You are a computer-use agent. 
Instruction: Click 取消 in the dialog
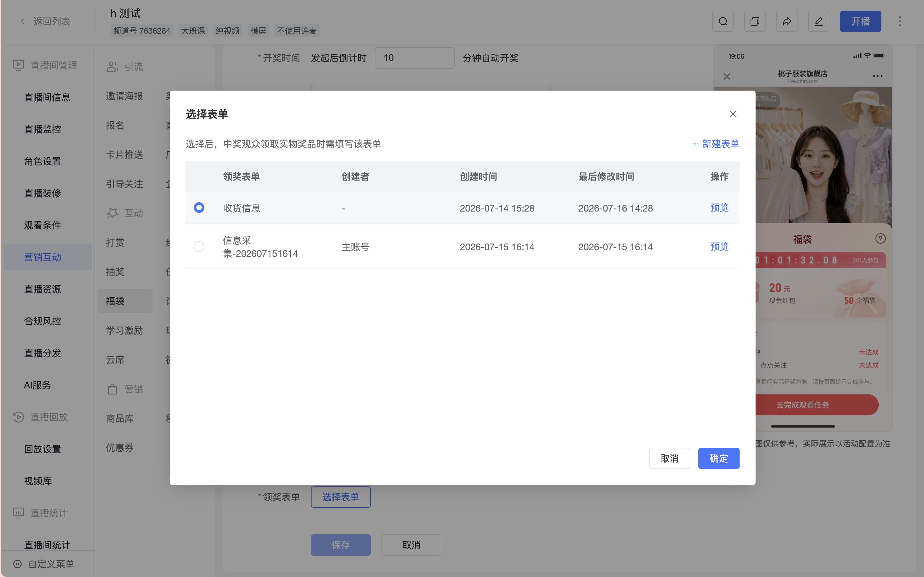tap(669, 458)
